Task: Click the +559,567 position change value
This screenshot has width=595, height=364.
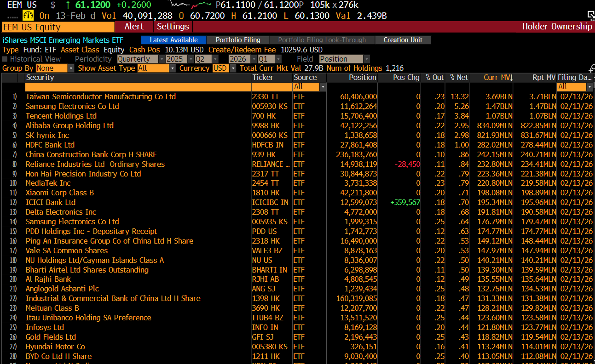Action: (405, 202)
